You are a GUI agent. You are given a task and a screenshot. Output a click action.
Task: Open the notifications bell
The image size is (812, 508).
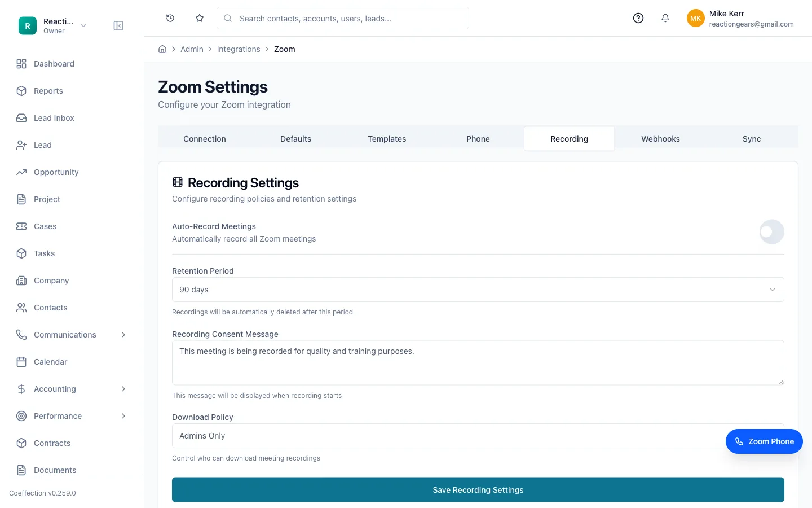[665, 18]
